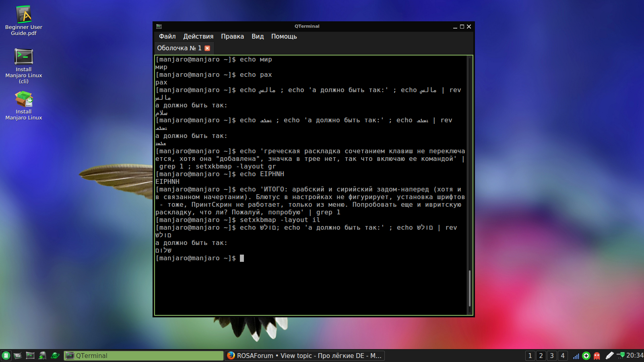Switch to the ROSAForum browser window task

click(304, 356)
